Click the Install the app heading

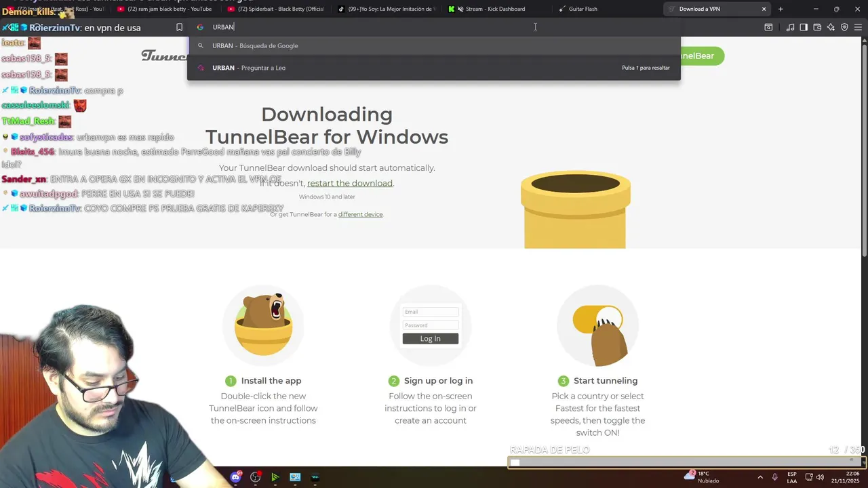(271, 381)
